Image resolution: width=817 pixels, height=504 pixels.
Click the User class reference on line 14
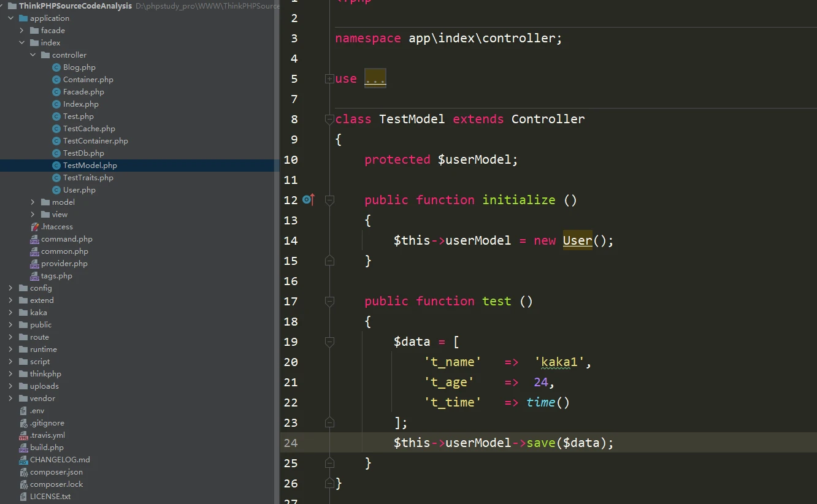pos(577,240)
